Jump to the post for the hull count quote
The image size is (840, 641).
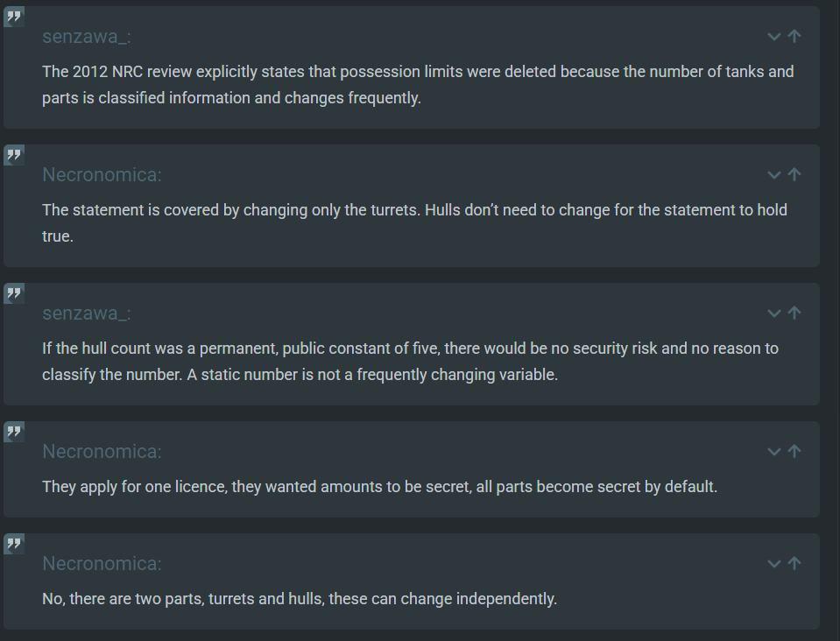pyautogui.click(x=794, y=313)
